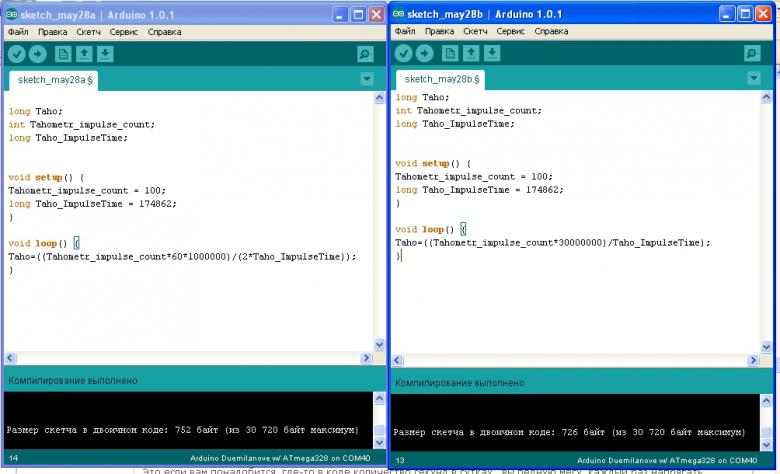Click Verify button in sketch_may28a window
780x474 pixels.
pyautogui.click(x=16, y=54)
